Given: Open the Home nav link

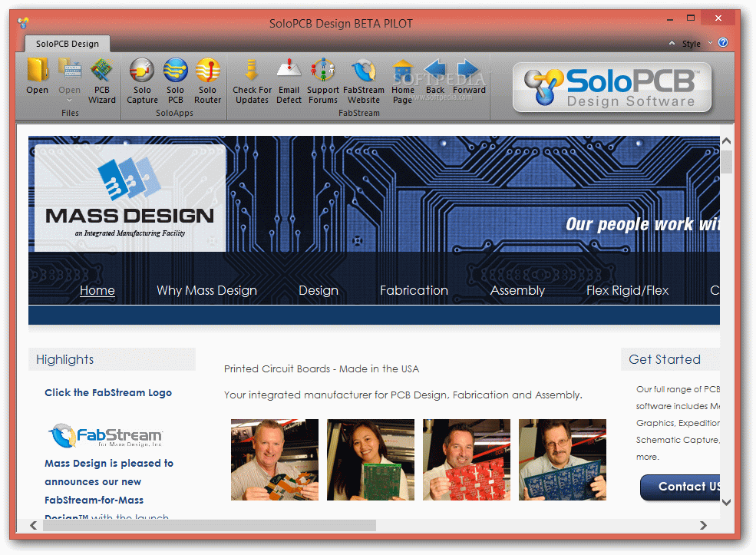Looking at the screenshot, I should click(97, 290).
